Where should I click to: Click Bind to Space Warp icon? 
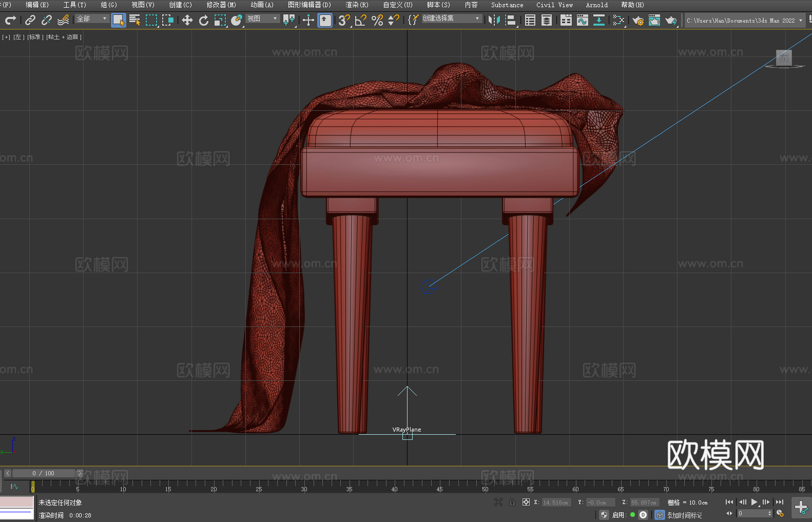pyautogui.click(x=63, y=20)
